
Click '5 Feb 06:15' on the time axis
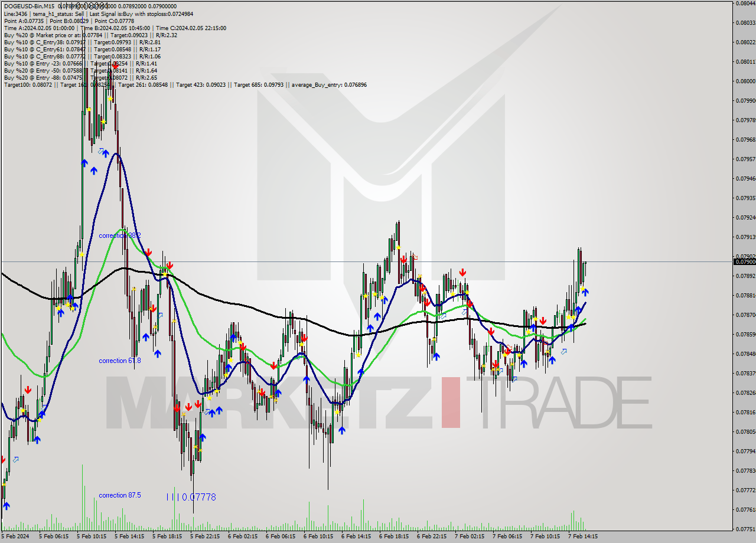54,537
